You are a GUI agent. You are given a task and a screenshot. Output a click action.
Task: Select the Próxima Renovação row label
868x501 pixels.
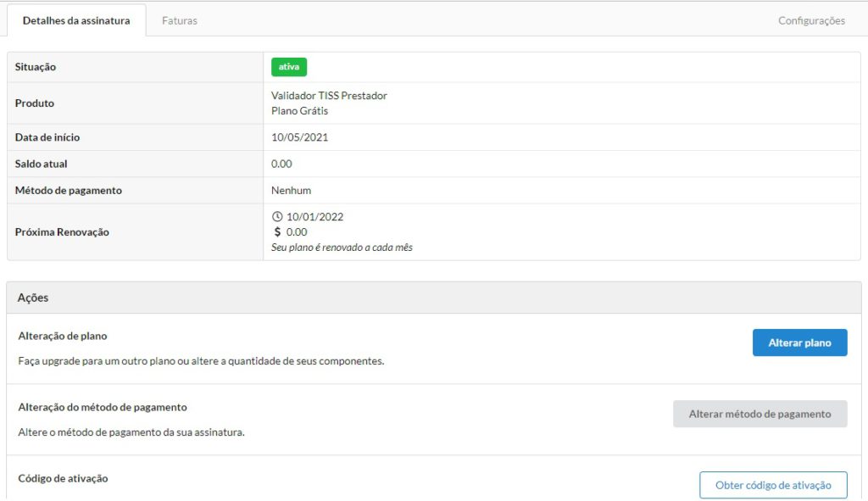click(x=62, y=232)
